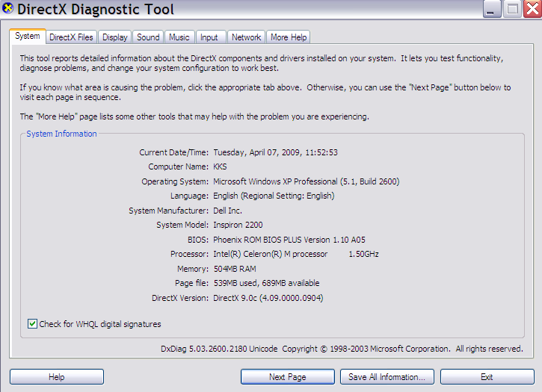542x392 pixels.
Task: Select the Display tab
Action: 115,37
